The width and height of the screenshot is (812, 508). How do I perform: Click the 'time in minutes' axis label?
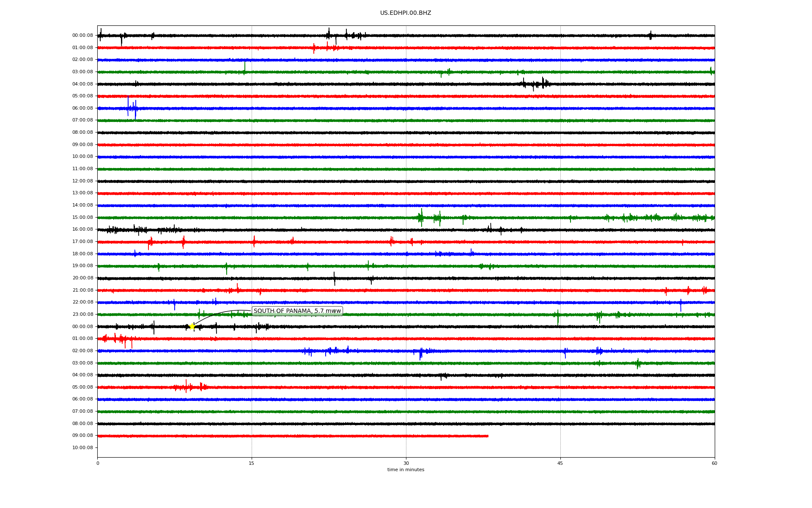(x=406, y=470)
